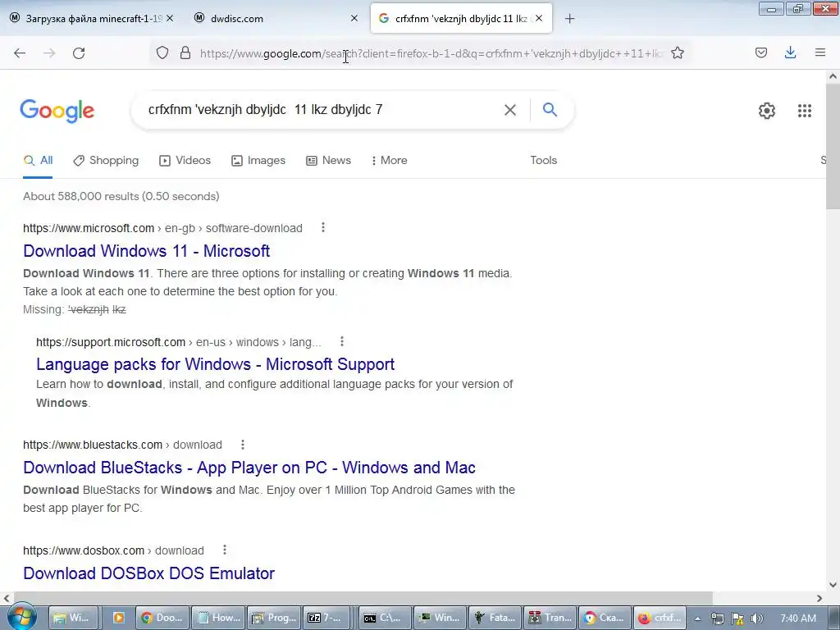Click the horizontal scrollbar left arrow
Screen dimensions: 840x630
pos(7,598)
